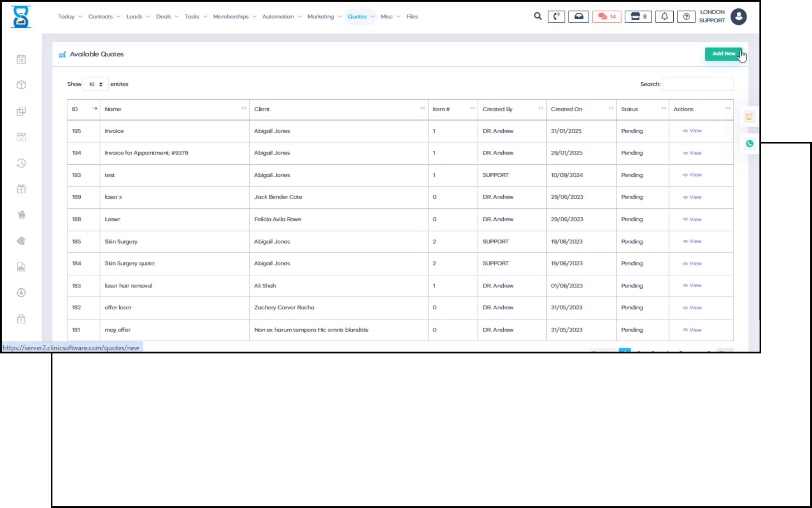Image resolution: width=812 pixels, height=508 pixels.
Task: Sort table by ID column
Action: point(83,109)
